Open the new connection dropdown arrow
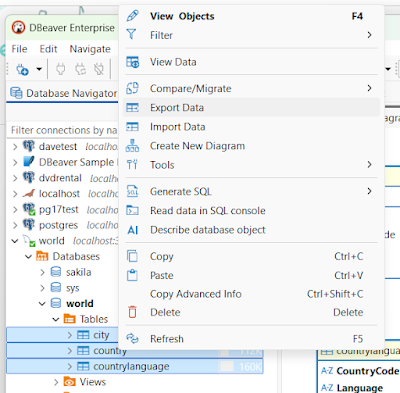The width and height of the screenshot is (400, 393). pyautogui.click(x=39, y=69)
